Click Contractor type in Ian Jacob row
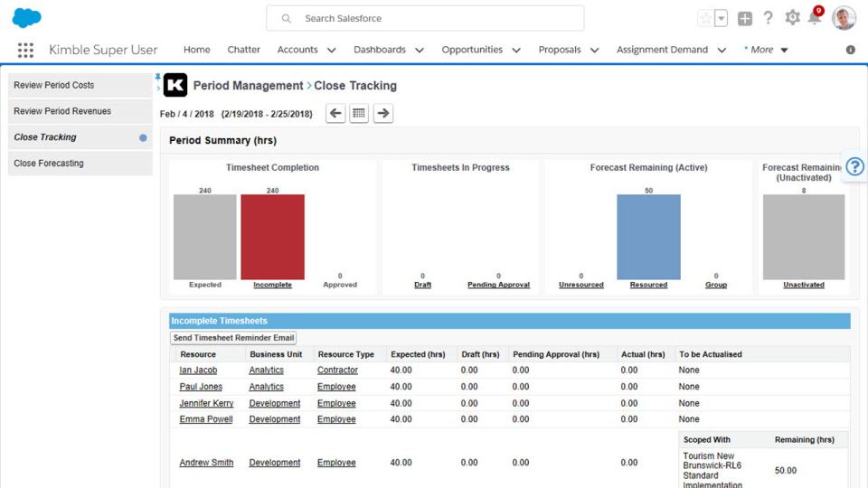868x488 pixels. (337, 371)
